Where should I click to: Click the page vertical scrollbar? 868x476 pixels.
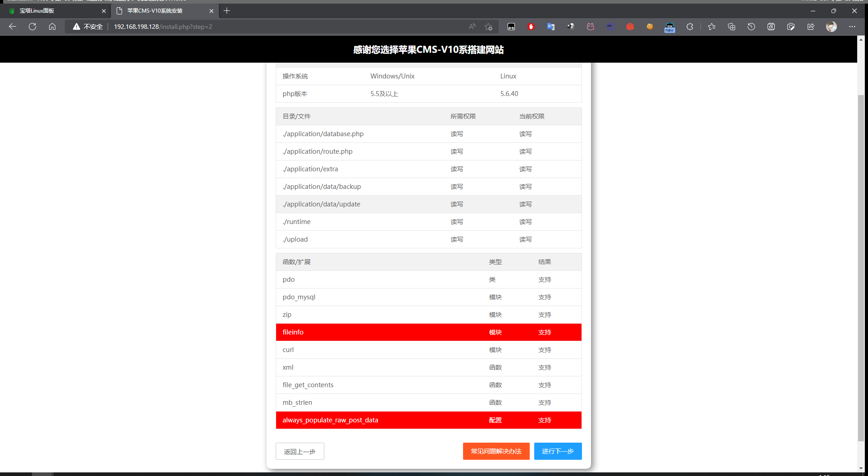tap(861, 268)
